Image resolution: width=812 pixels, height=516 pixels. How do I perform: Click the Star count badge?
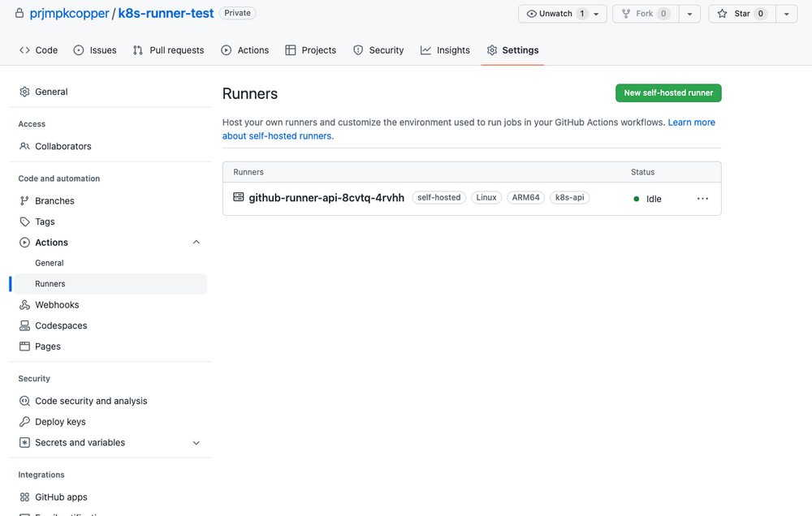[761, 13]
